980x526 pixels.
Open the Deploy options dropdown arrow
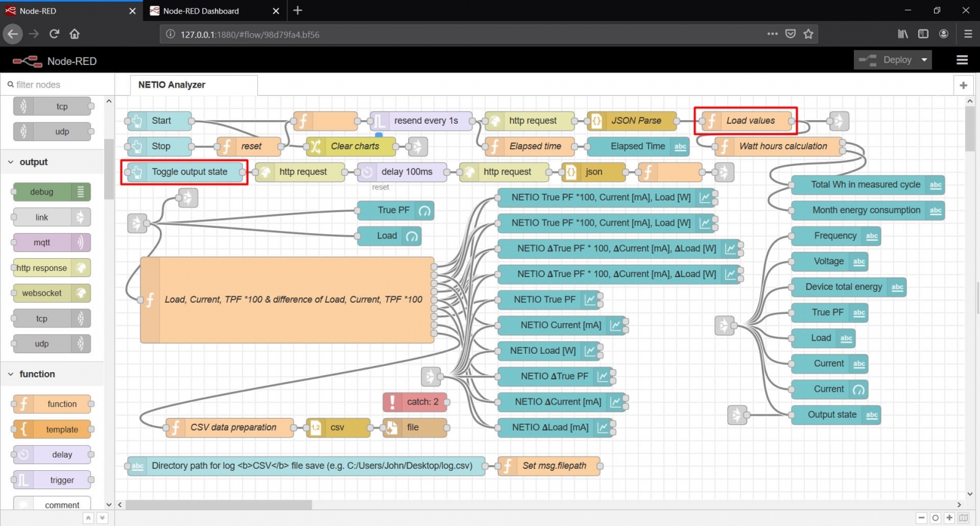[x=924, y=60]
